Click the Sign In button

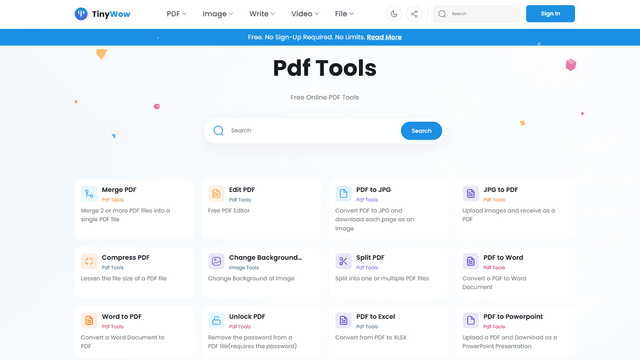pyautogui.click(x=550, y=13)
